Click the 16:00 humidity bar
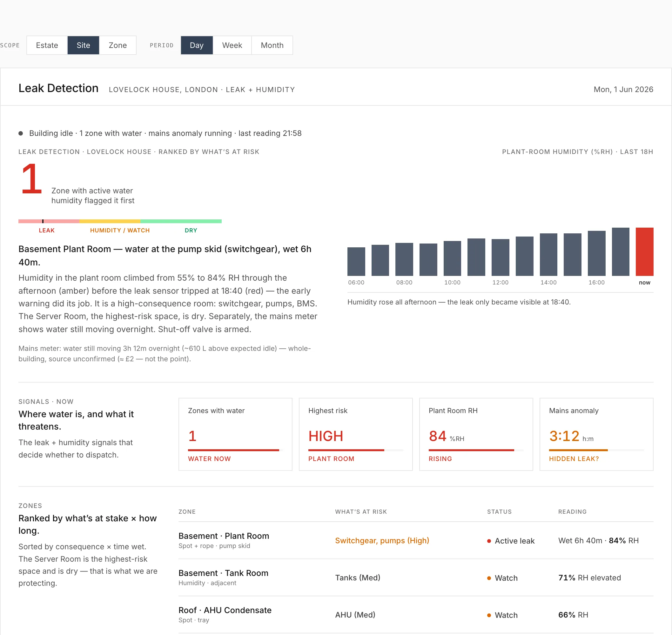672x635 pixels. pos(596,253)
